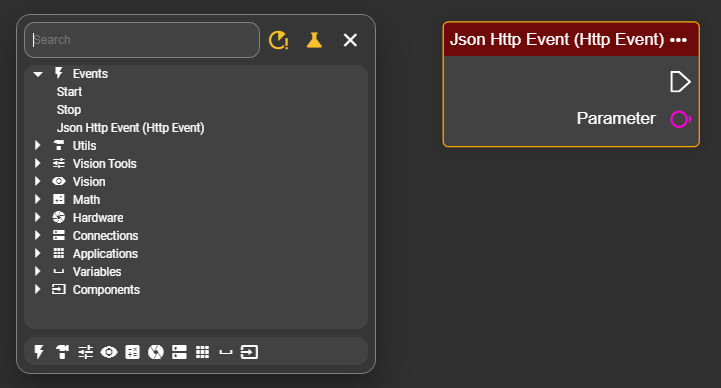Click the magenta Parameter output pin
This screenshot has width=721, height=388.
click(680, 119)
